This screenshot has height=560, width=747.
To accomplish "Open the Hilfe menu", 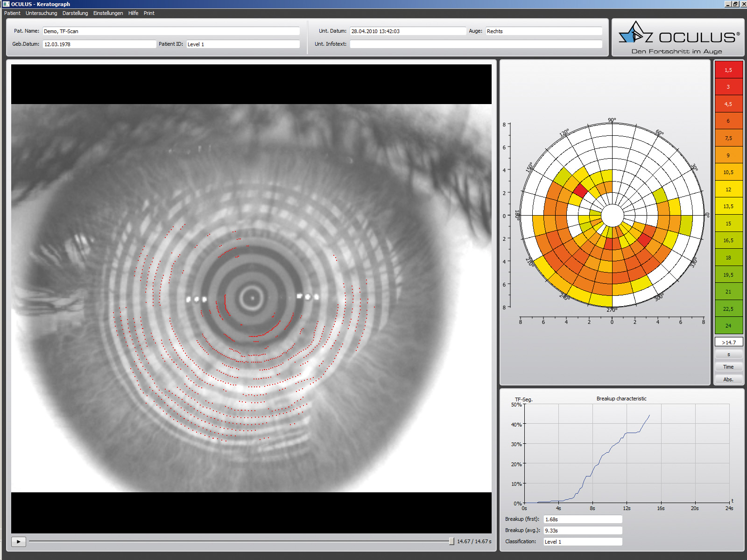I will [133, 13].
